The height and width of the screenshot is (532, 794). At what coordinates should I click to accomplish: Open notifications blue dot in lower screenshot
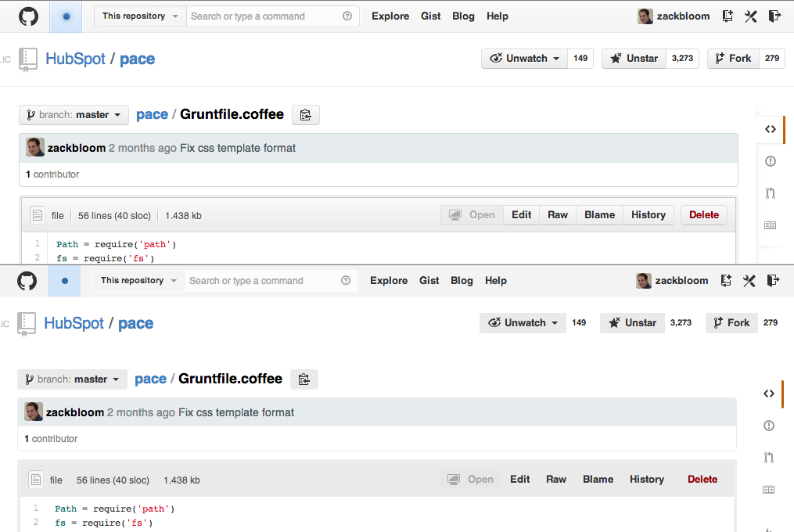(x=64, y=281)
